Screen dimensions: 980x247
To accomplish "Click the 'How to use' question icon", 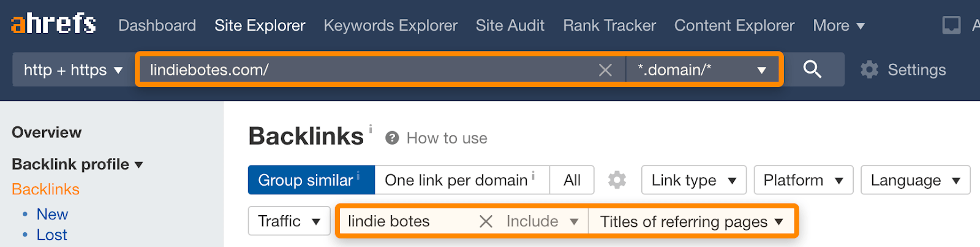I will (392, 138).
